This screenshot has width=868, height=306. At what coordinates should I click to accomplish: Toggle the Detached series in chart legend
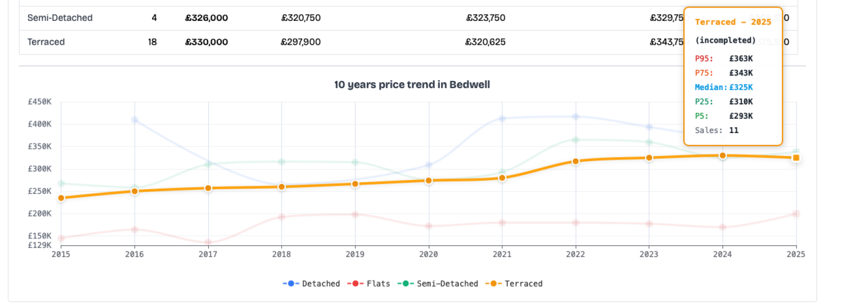point(311,284)
